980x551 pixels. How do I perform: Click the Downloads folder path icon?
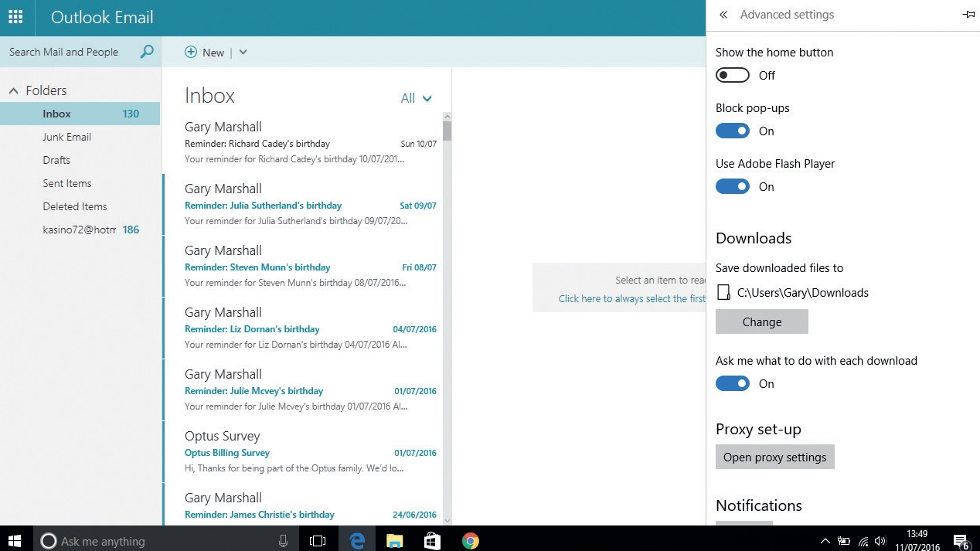723,292
